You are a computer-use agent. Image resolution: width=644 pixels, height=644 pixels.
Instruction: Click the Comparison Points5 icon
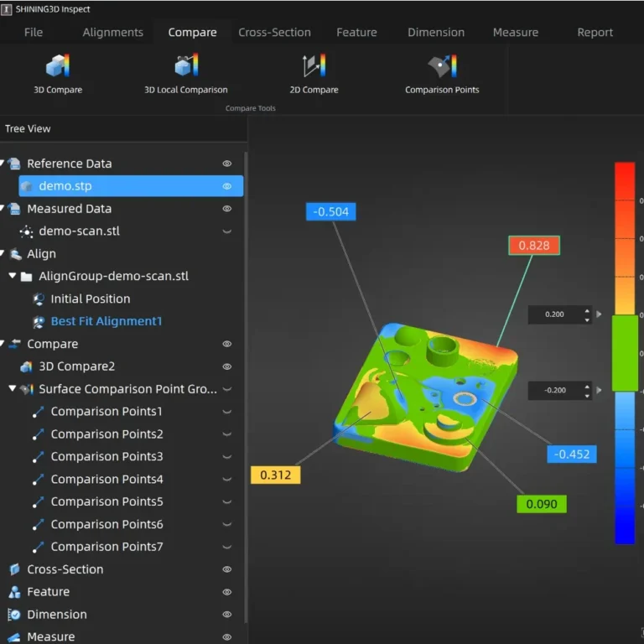(x=39, y=501)
